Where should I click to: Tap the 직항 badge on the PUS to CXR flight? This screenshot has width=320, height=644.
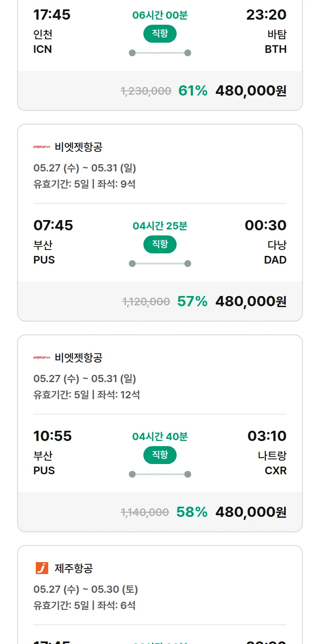coord(160,455)
